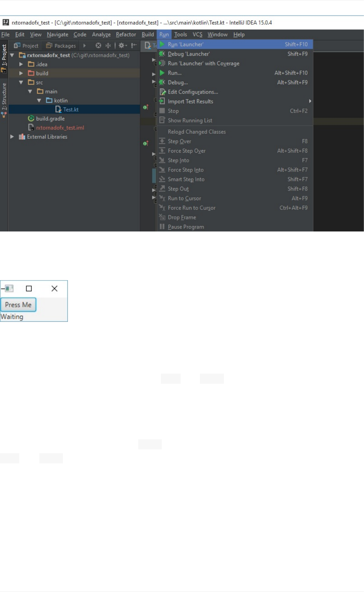
Task: Click the Smart Step Into icon
Action: coord(162,179)
